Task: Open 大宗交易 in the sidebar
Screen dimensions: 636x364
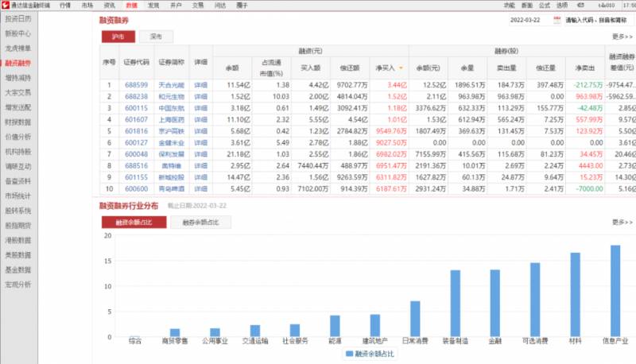Action: (x=18, y=92)
